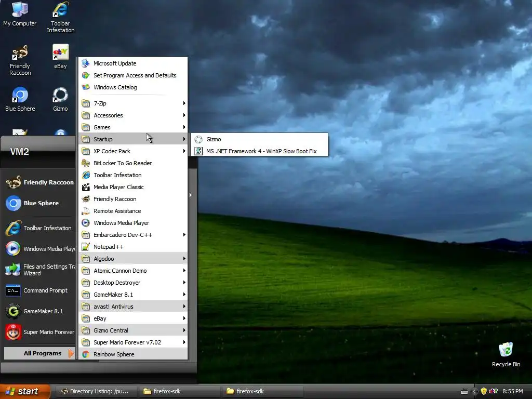Click small arrow on programs menu right edge
Viewport: 532px width, 399px height.
pyautogui.click(x=190, y=195)
